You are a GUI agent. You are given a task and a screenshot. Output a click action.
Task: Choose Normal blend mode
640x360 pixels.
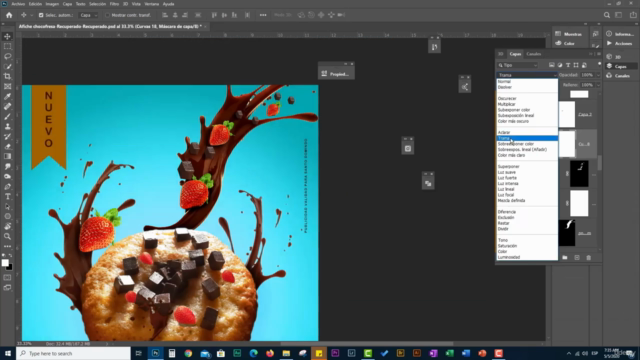504,82
